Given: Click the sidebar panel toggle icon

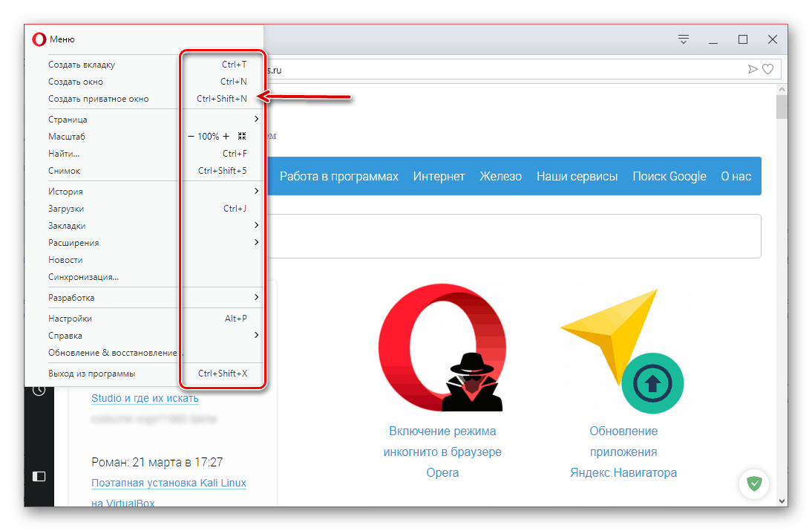Looking at the screenshot, I should click(x=39, y=475).
